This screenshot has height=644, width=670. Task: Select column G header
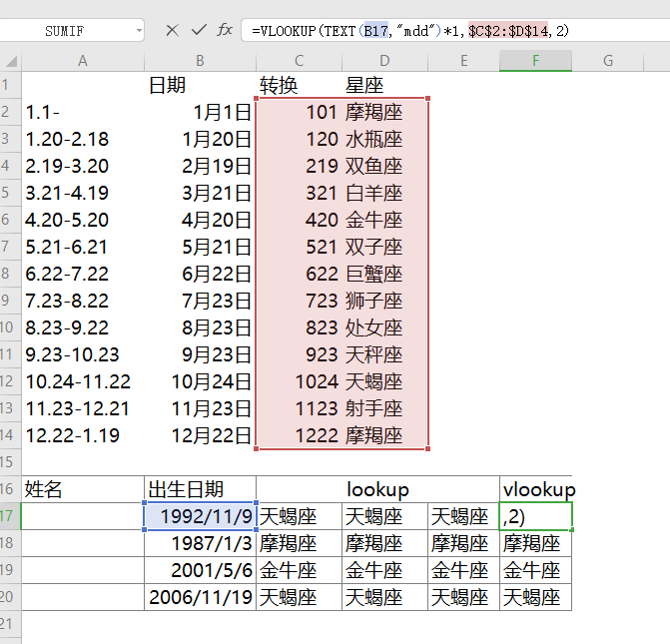pos(608,61)
